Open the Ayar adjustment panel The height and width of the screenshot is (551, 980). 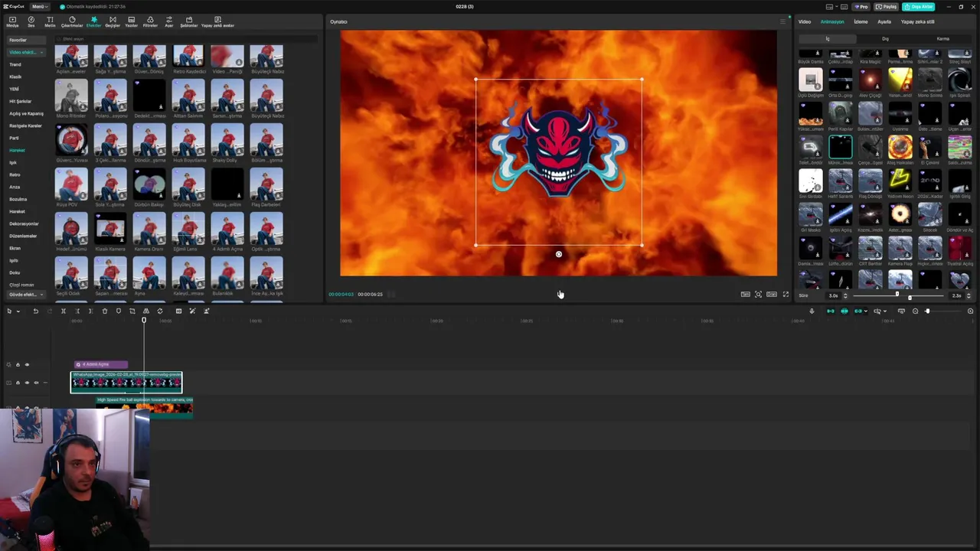[x=169, y=21]
